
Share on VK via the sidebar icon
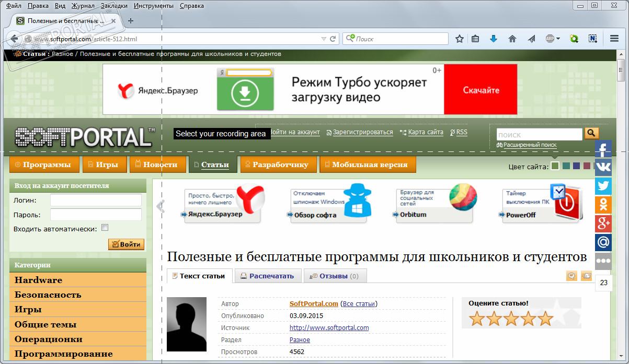point(603,168)
